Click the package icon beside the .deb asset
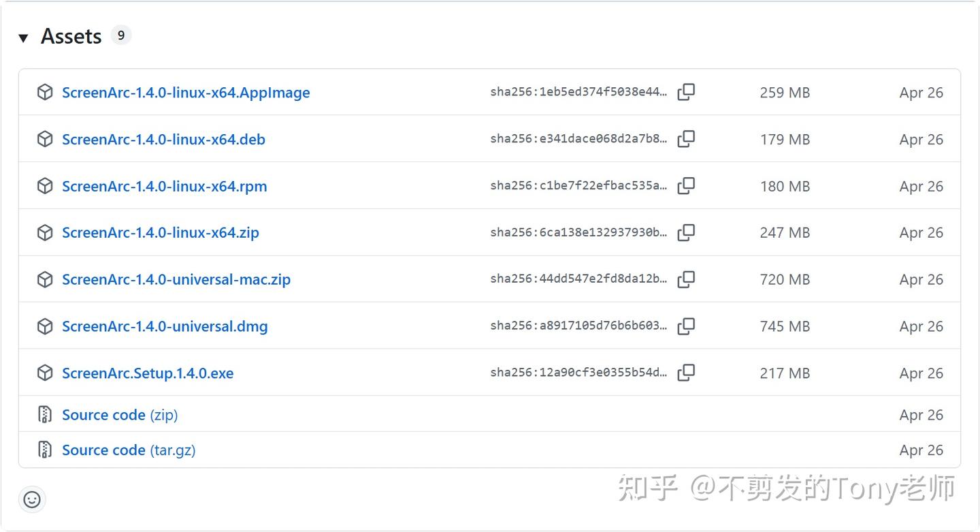The width and height of the screenshot is (980, 532). point(45,140)
